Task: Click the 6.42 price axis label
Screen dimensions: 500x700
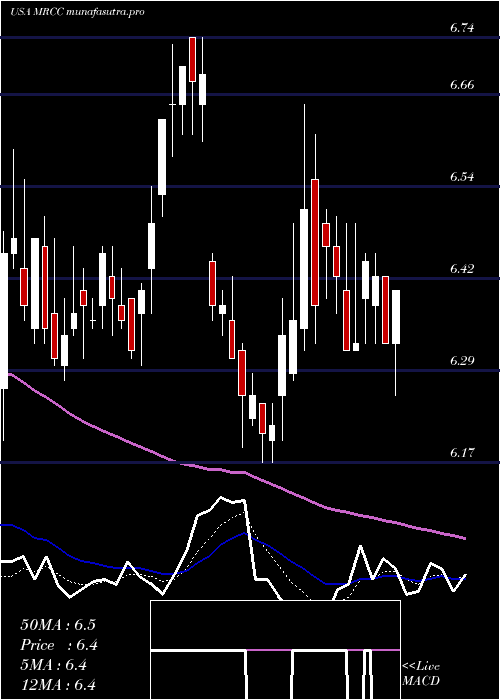Action: pyautogui.click(x=462, y=268)
